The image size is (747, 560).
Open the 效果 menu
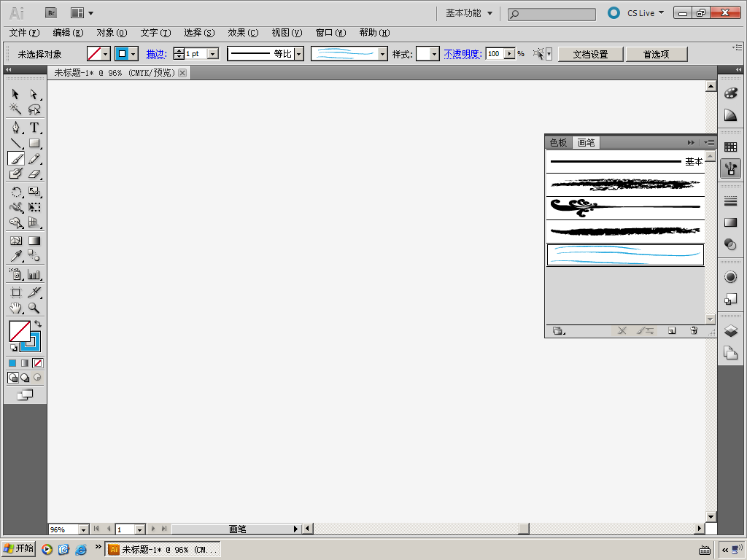click(x=243, y=33)
